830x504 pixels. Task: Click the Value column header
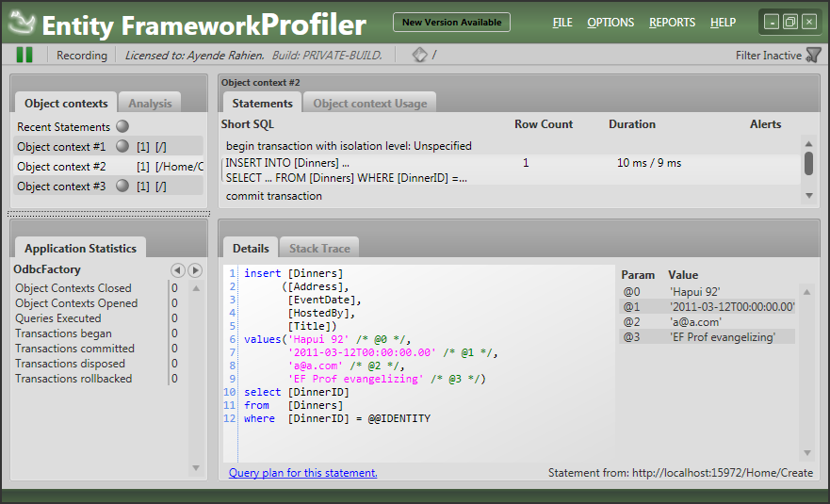(x=683, y=275)
